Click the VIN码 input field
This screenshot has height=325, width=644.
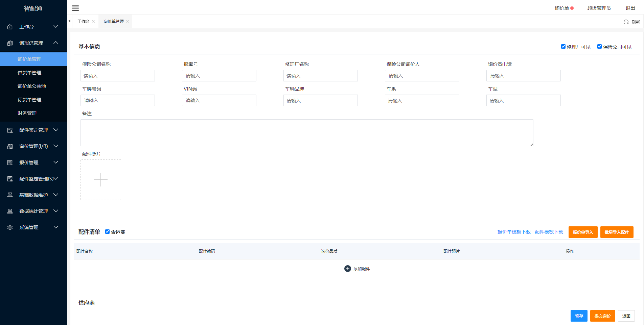219,100
